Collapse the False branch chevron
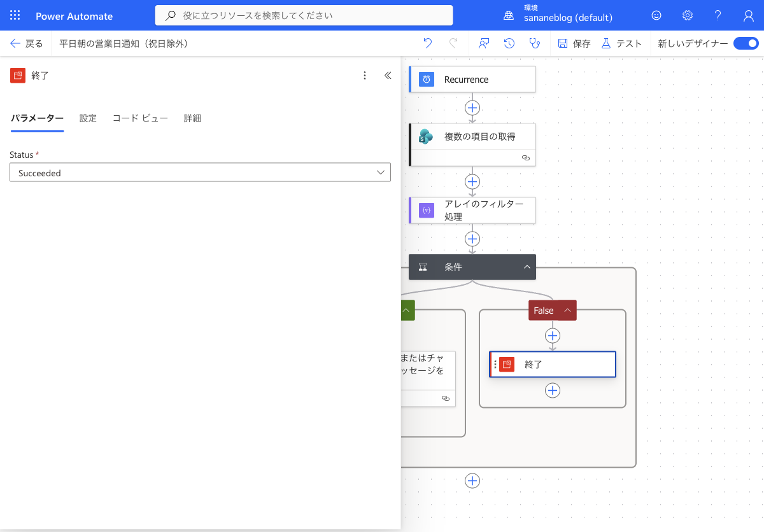The image size is (764, 532). (567, 311)
